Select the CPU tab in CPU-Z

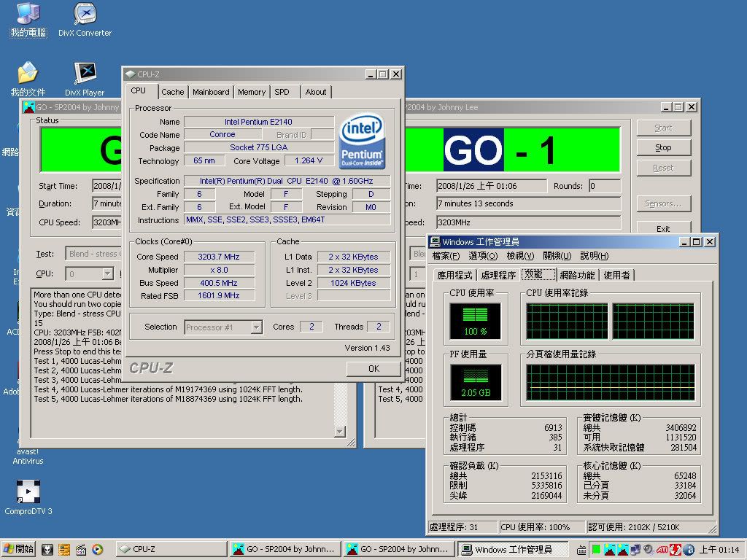(138, 90)
